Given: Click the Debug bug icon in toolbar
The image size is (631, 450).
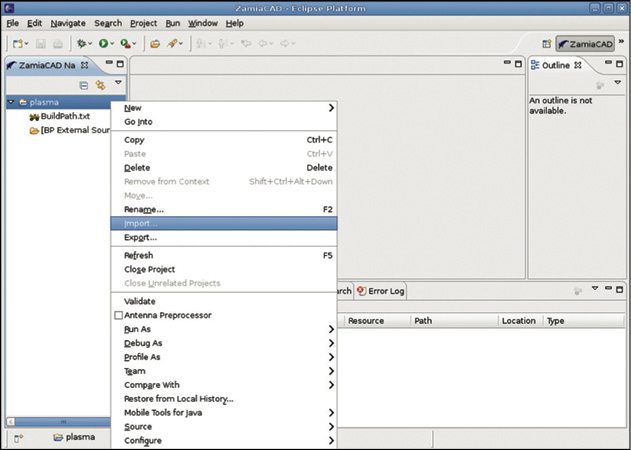Looking at the screenshot, I should pyautogui.click(x=79, y=44).
